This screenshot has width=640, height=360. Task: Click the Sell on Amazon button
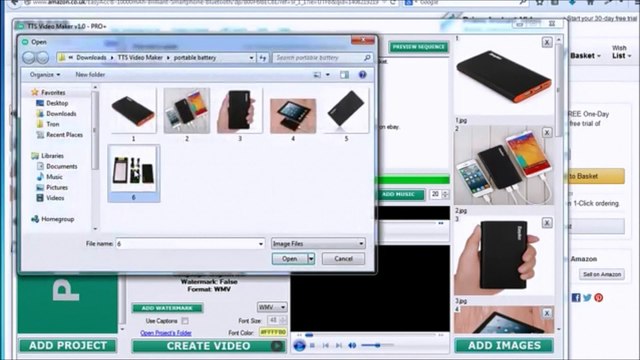(602, 275)
